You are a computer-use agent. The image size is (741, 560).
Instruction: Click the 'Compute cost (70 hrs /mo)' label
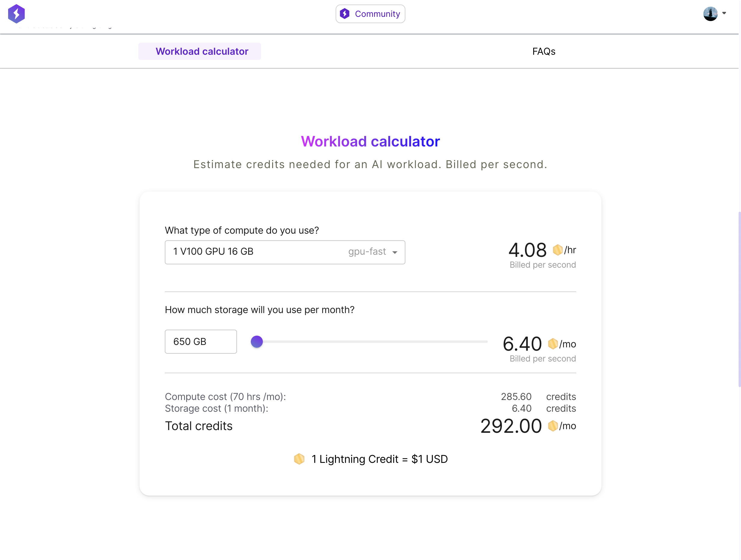click(x=225, y=397)
